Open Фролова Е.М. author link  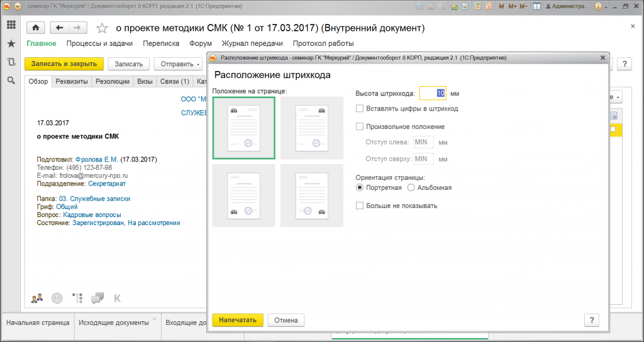point(97,159)
